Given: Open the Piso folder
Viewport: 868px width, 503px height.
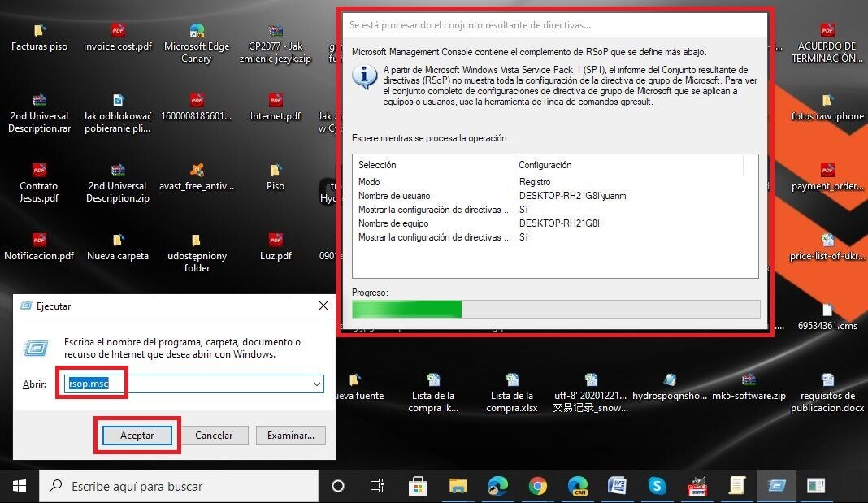Looking at the screenshot, I should pos(276,177).
